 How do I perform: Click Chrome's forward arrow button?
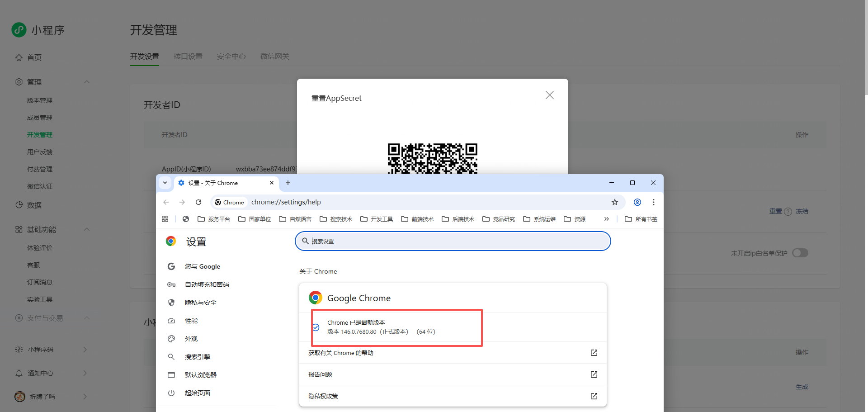tap(182, 202)
